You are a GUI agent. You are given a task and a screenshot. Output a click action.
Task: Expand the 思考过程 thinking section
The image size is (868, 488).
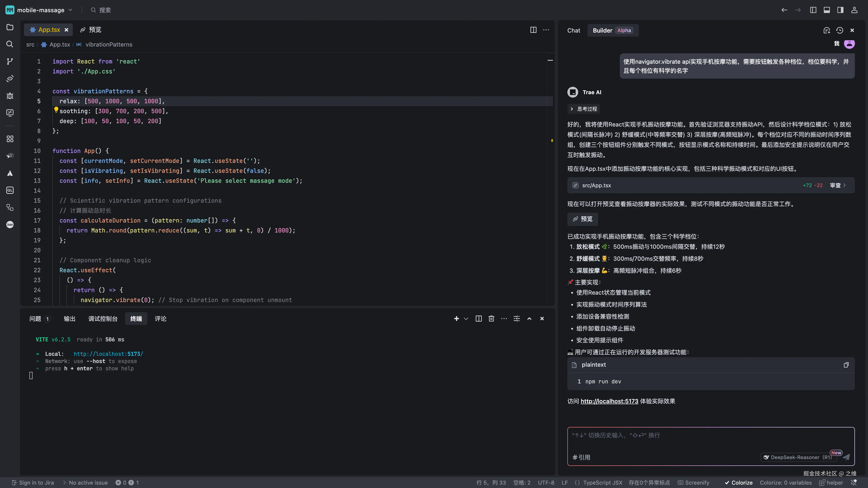point(584,109)
